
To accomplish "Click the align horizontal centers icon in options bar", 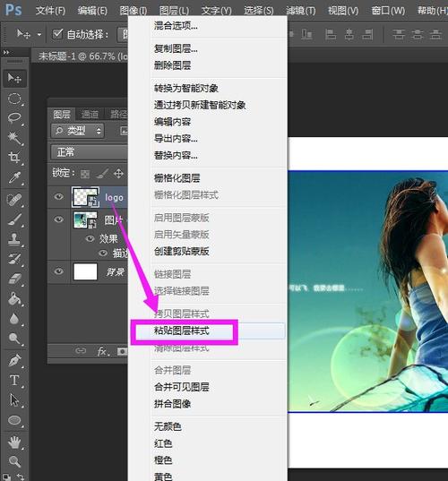I will pyautogui.click(x=349, y=34).
